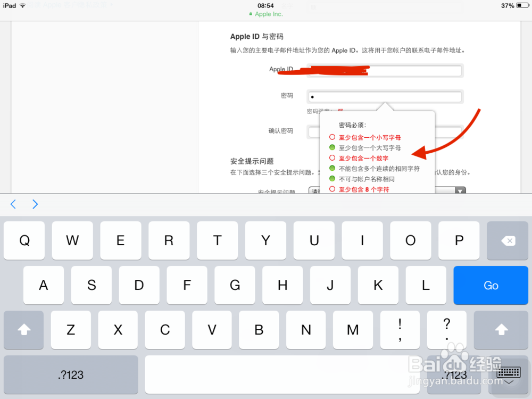Click requirement 至少包含一个数字
The width and height of the screenshot is (532, 399).
363,158
